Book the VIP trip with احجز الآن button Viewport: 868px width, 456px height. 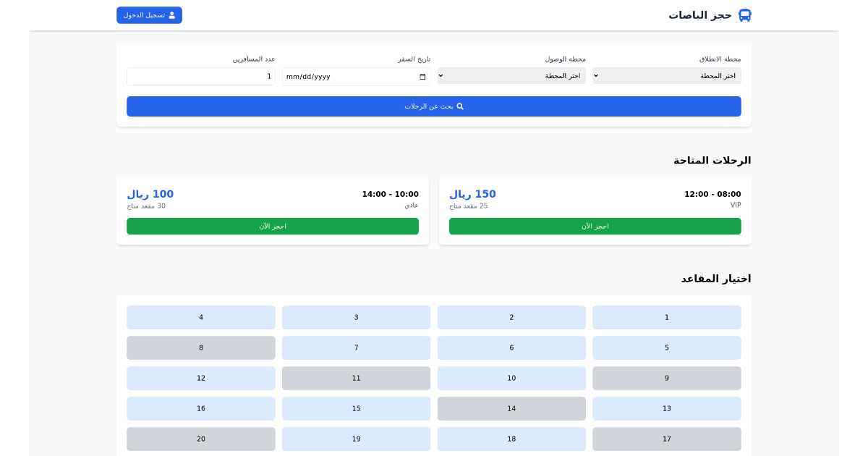pyautogui.click(x=595, y=226)
